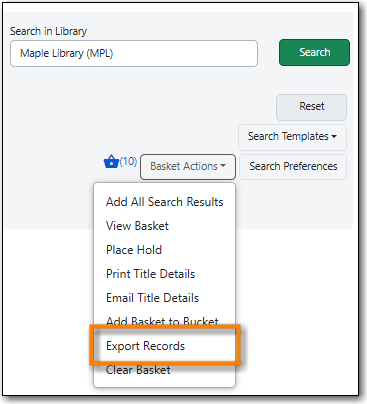Viewport: 367px width, 404px height.
Task: Choose Add Basket to Bucket
Action: tap(165, 321)
